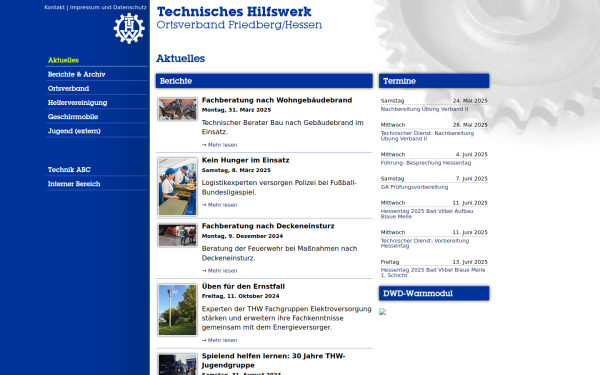The image size is (600, 375).
Task: Open Fachberatung nach Wohngebäudebrand headline
Action: [277, 100]
